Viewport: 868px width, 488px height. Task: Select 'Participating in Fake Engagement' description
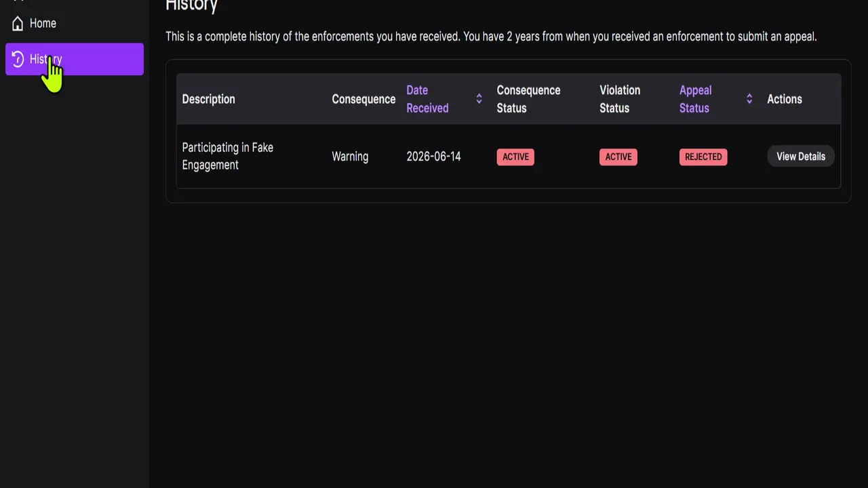228,157
